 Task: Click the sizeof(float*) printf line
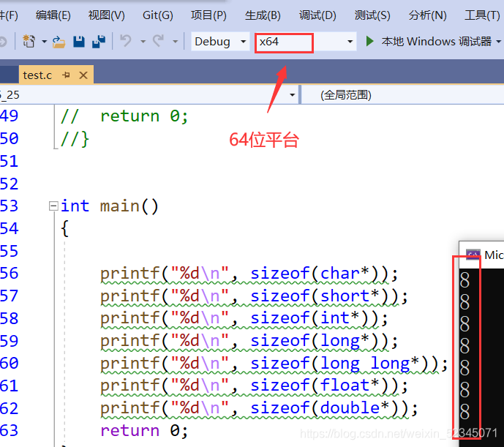[x=254, y=386]
